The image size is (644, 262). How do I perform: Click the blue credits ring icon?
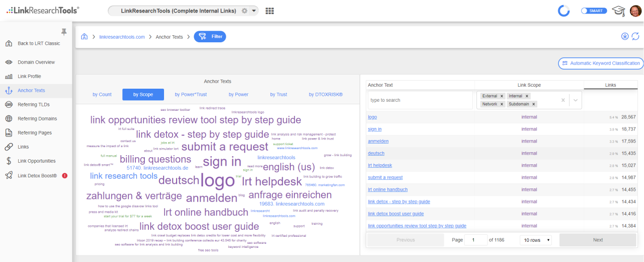tap(564, 11)
